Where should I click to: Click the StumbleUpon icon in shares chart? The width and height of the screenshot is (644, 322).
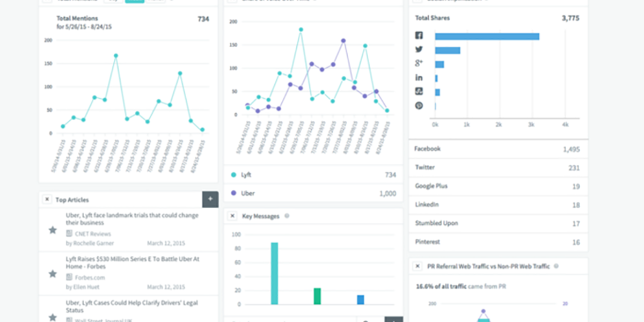point(419,92)
